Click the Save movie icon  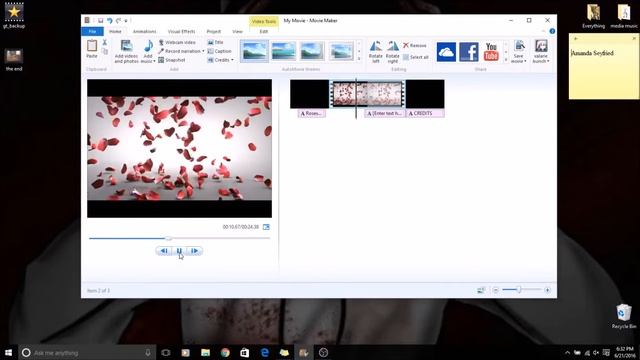click(x=519, y=46)
